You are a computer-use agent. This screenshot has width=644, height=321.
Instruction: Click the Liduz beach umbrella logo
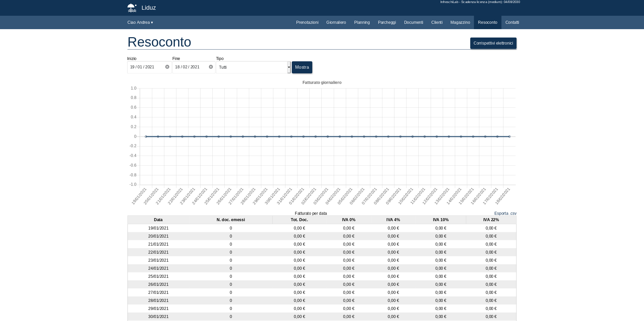pos(132,8)
